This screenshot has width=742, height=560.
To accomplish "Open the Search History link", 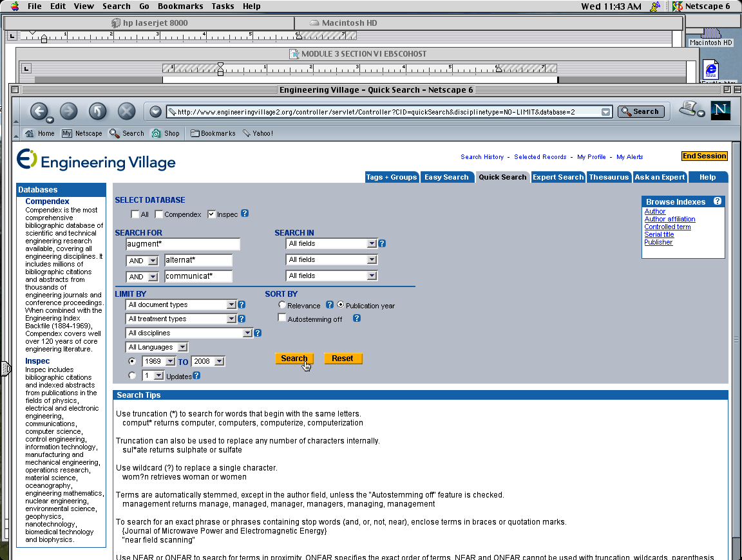I will tap(482, 157).
